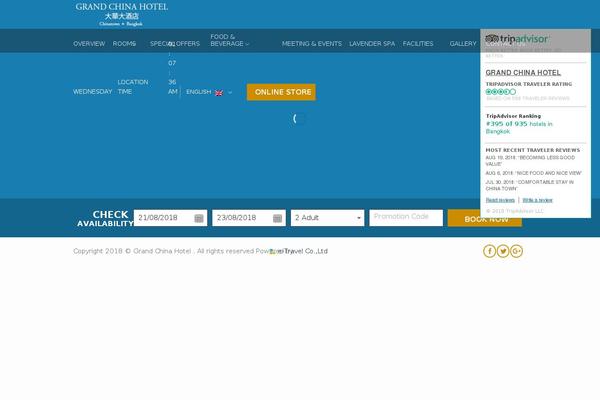This screenshot has width=600, height=400.
Task: Click the check-in date field 21/08/2018
Action: pyautogui.click(x=170, y=218)
